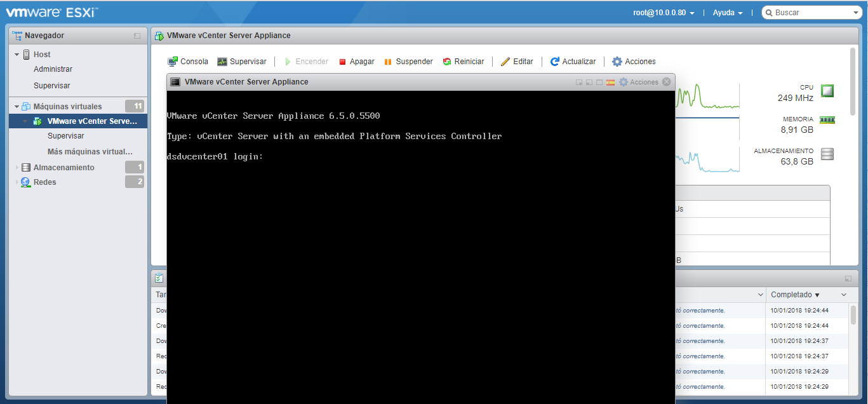Collapse the Navegador panel
Viewport: 868px width, 404px height.
[x=137, y=36]
